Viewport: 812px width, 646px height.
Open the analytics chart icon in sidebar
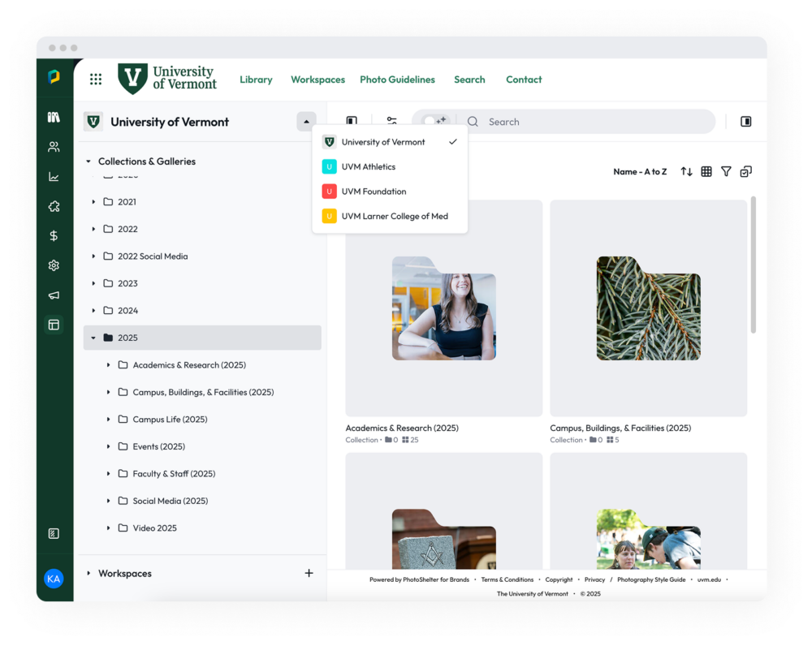click(x=54, y=177)
